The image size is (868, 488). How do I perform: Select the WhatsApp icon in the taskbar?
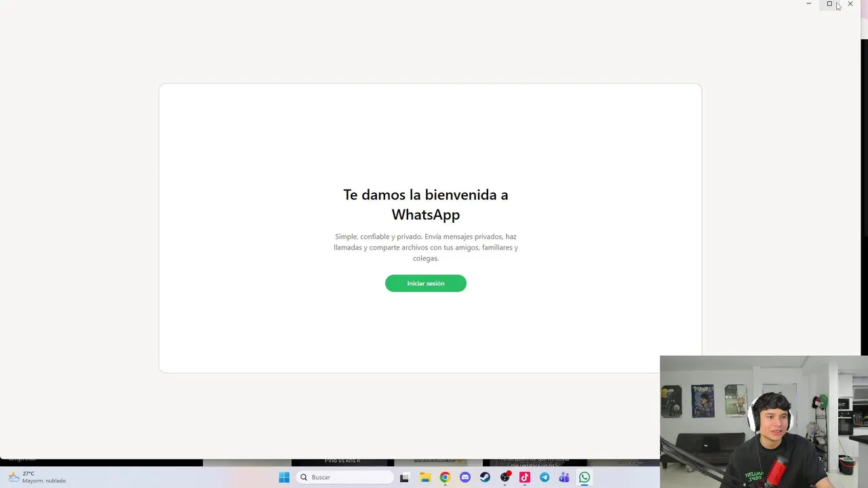tap(585, 477)
